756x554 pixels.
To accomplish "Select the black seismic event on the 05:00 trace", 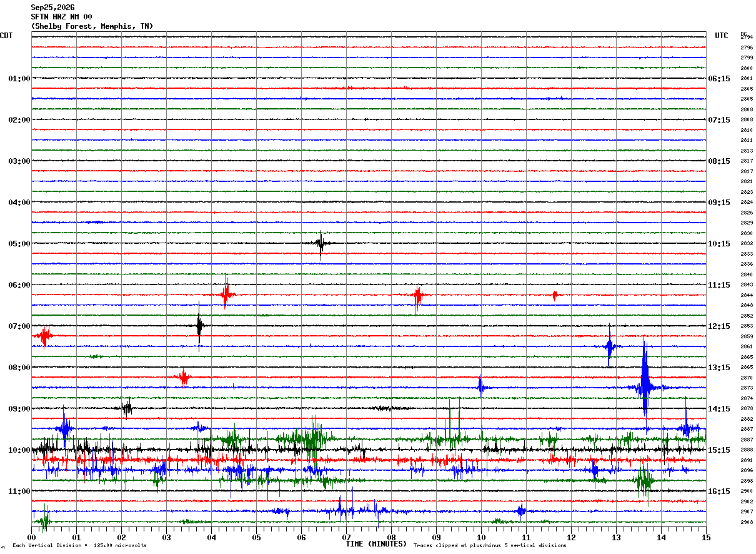I will pos(321,244).
